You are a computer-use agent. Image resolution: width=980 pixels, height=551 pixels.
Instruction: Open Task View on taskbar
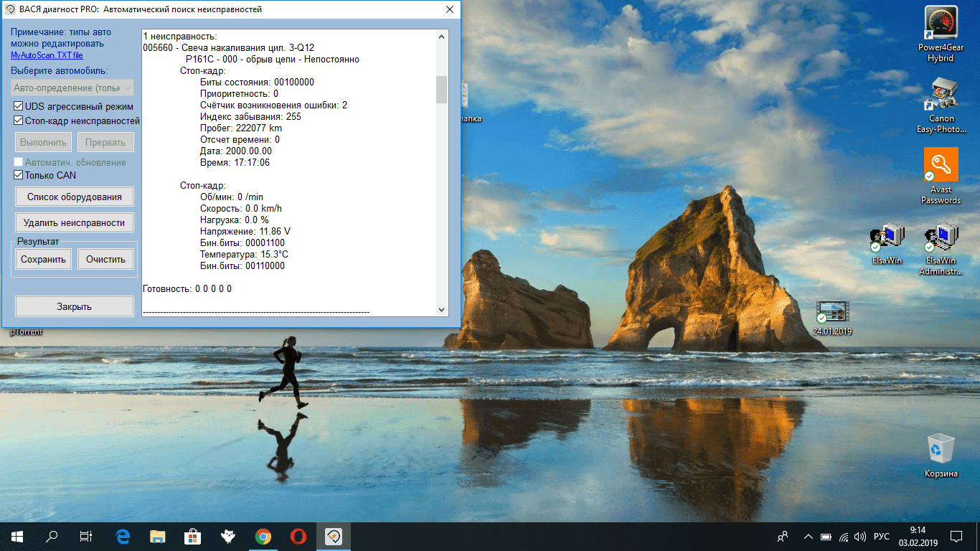coord(86,537)
